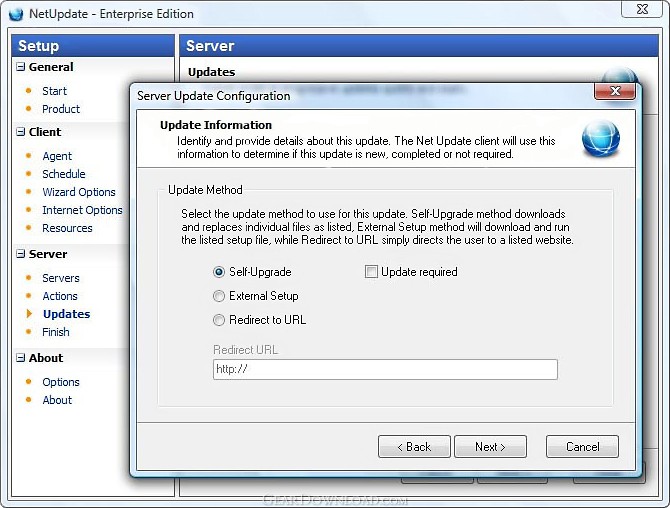Click the Updates heading in Server panel

tap(212, 72)
